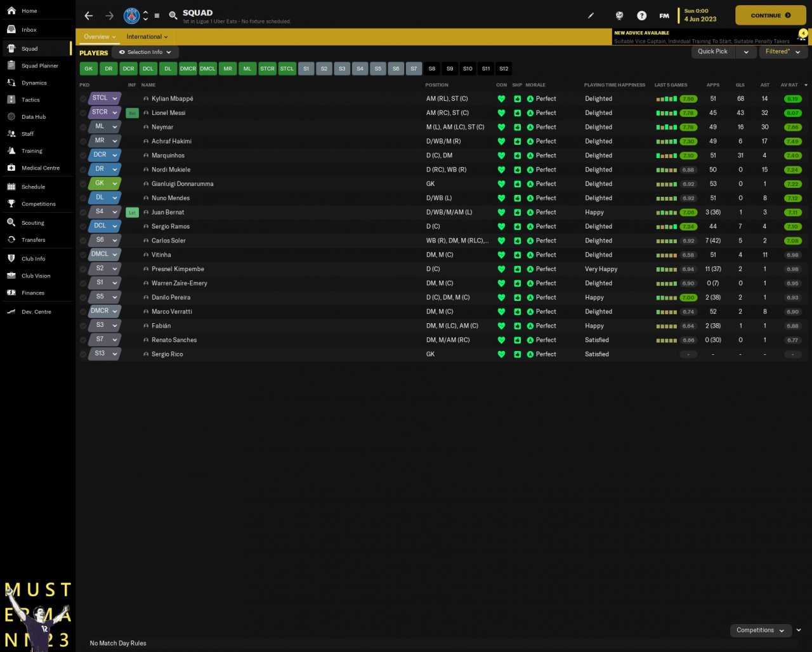Click the back navigation arrow
The width and height of the screenshot is (812, 652).
point(89,16)
